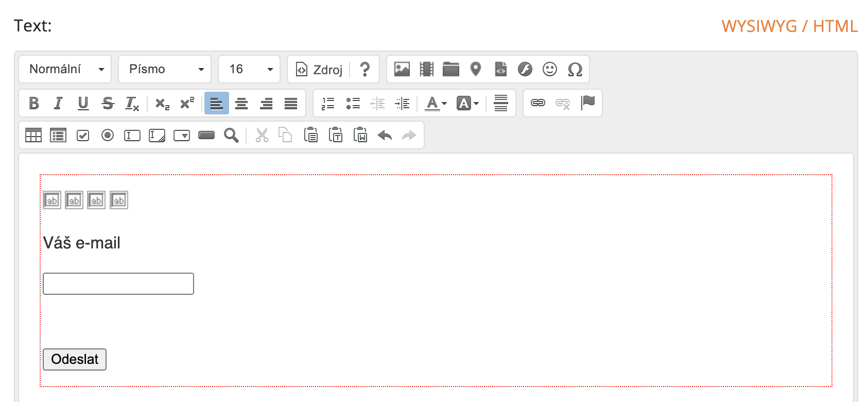Undo the last action

click(385, 135)
